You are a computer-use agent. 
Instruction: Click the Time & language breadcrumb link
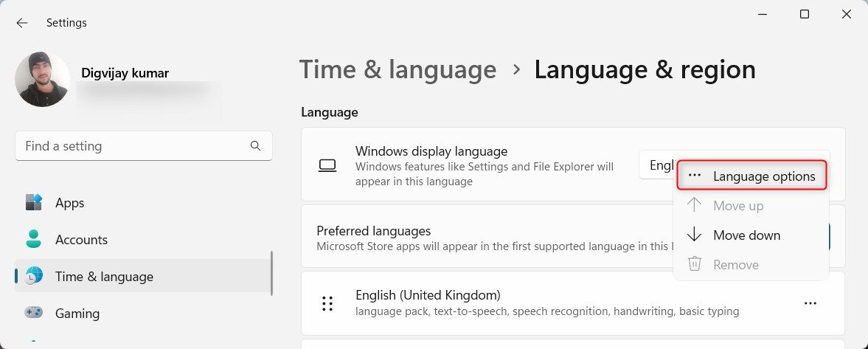[x=397, y=70]
